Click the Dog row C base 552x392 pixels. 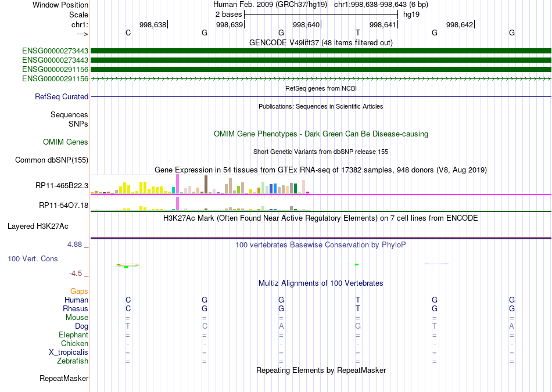(205, 326)
